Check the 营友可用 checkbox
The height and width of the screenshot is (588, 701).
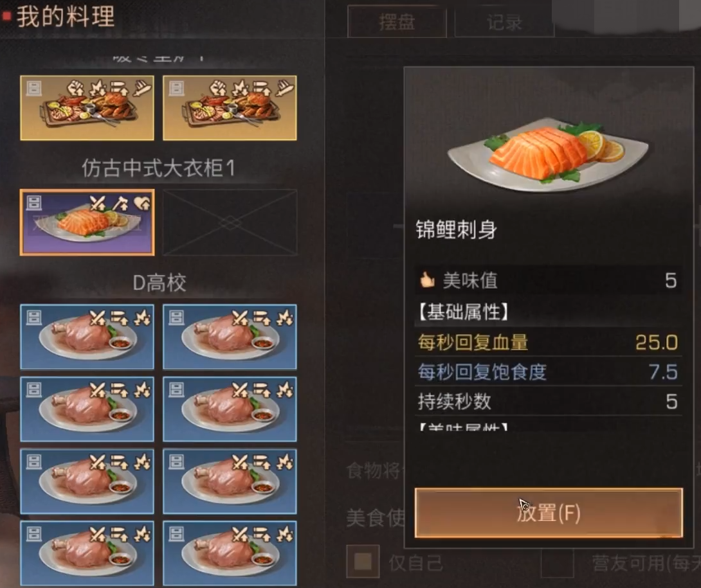558,562
